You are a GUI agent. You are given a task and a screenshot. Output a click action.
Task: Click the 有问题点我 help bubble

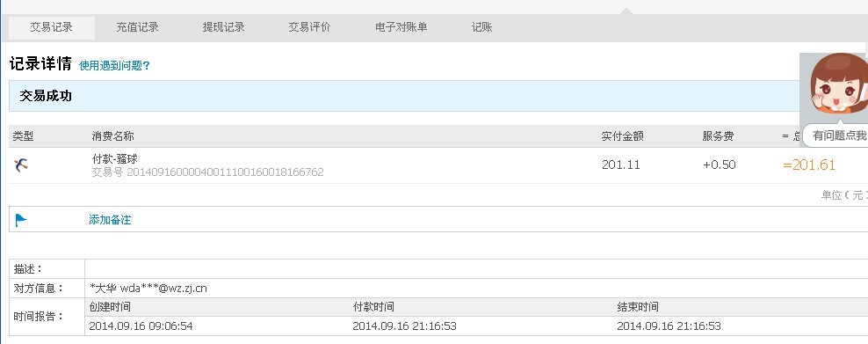click(x=835, y=135)
